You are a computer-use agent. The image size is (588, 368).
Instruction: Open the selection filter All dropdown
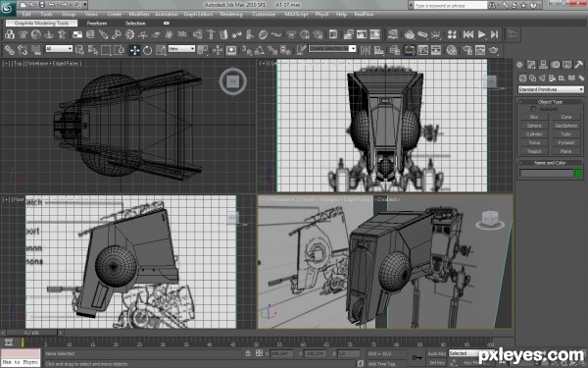point(59,48)
